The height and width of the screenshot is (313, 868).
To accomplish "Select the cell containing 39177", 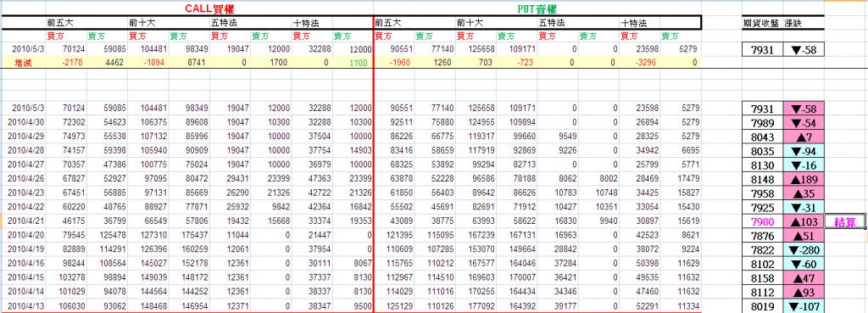I will pyautogui.click(x=558, y=306).
